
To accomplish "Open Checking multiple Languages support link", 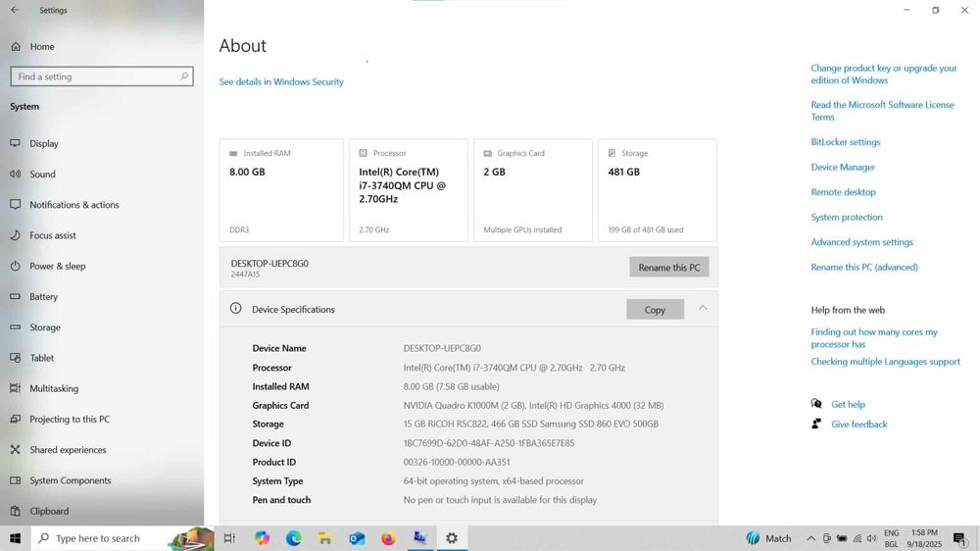I will pos(885,362).
